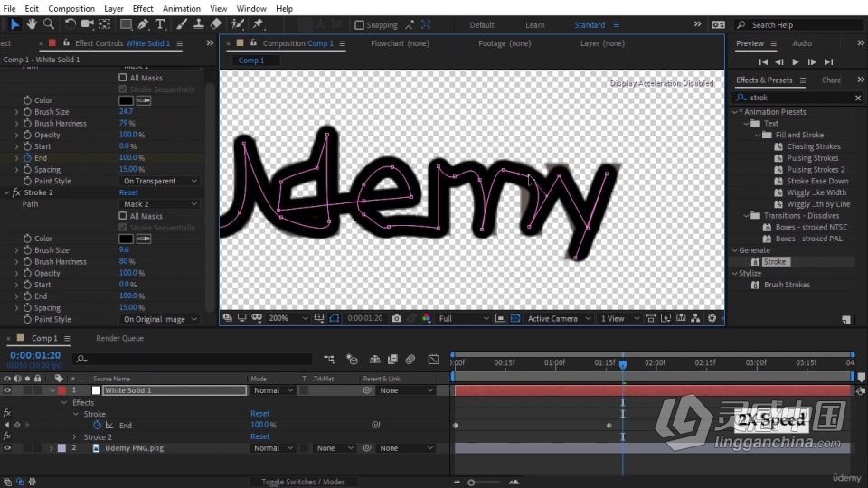Collapse the Generate category in Effects & Presets
The width and height of the screenshot is (868, 488).
pos(734,250)
